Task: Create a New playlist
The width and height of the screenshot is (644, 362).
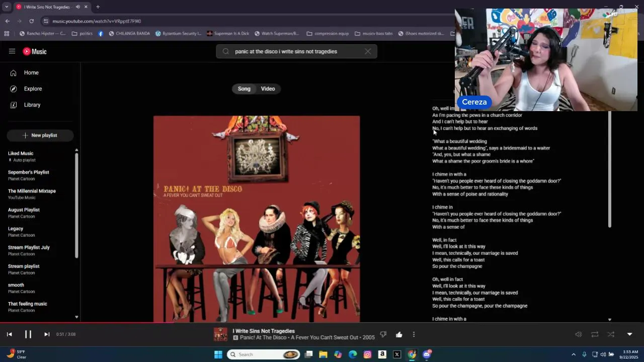Action: [x=40, y=135]
